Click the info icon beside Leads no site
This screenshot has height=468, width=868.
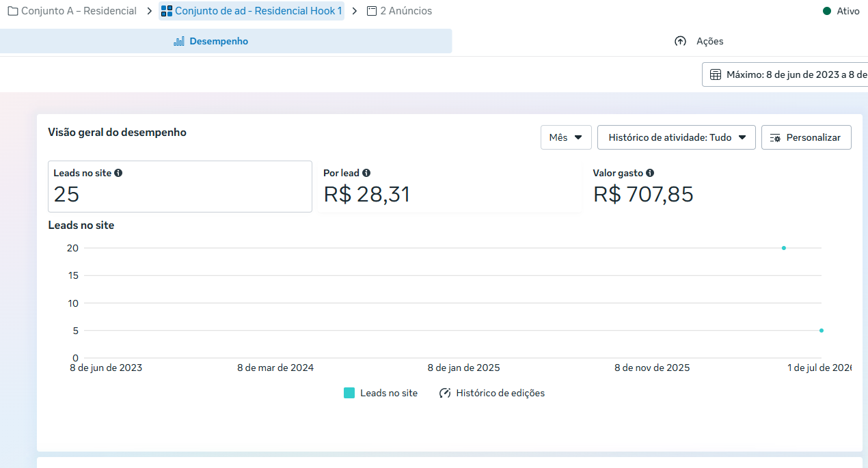tap(118, 174)
